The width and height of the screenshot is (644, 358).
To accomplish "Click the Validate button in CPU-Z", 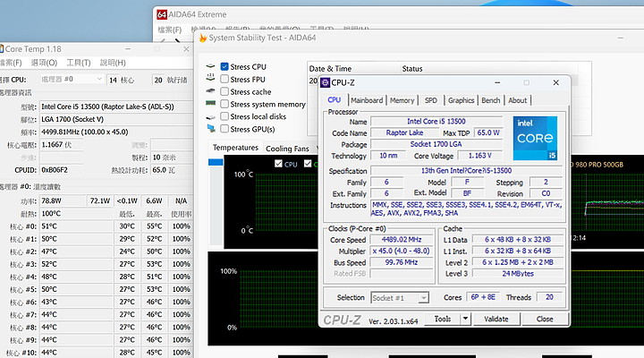I will point(496,319).
